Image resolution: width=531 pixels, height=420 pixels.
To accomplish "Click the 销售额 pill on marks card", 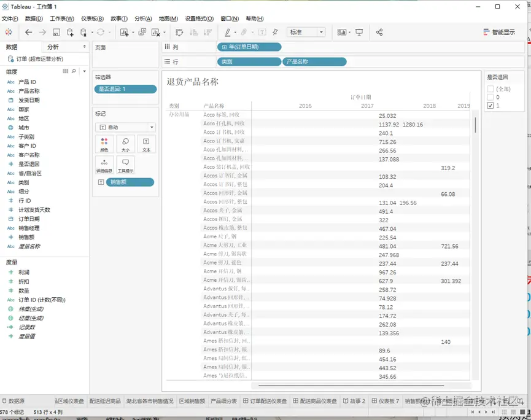I will [x=130, y=182].
